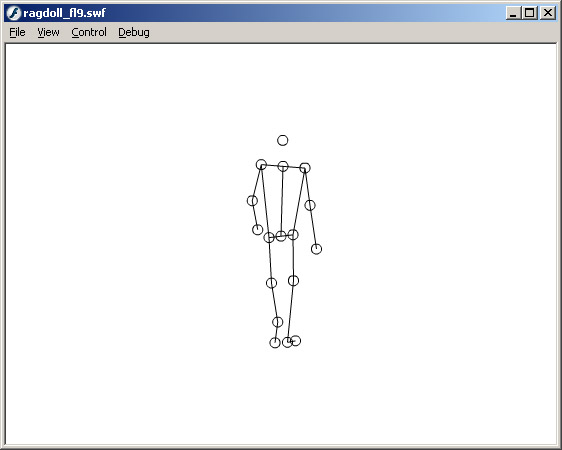This screenshot has height=450, width=562.
Task: Click the right hand joint circle
Action: click(316, 249)
